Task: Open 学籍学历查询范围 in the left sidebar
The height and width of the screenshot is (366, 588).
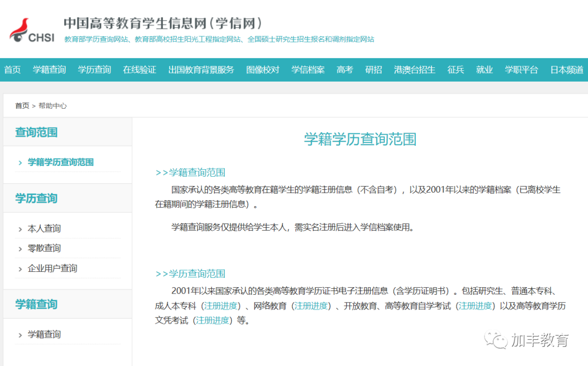Action: pos(61,162)
